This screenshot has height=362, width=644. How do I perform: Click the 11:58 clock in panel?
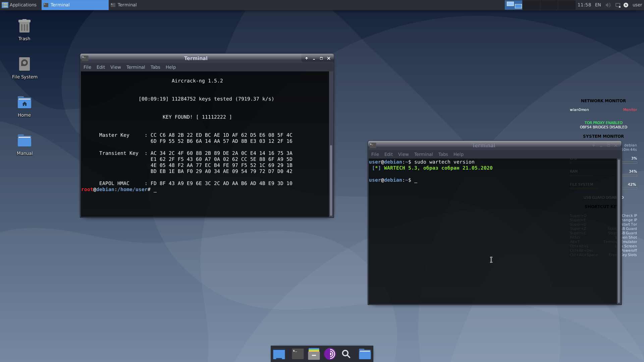584,5
